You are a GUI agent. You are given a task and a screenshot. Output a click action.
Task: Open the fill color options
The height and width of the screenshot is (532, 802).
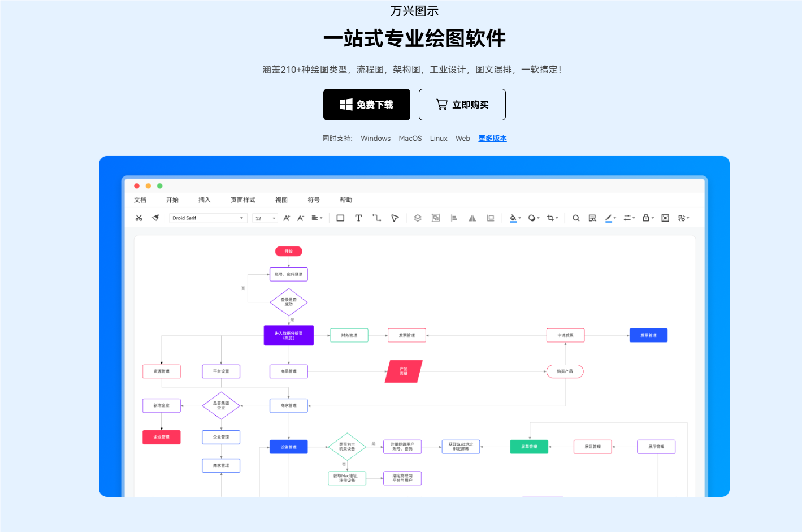(x=513, y=218)
